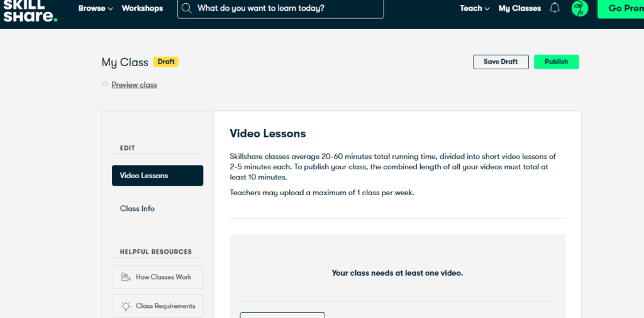
Task: Open How Classes Work resource
Action: pos(157,277)
